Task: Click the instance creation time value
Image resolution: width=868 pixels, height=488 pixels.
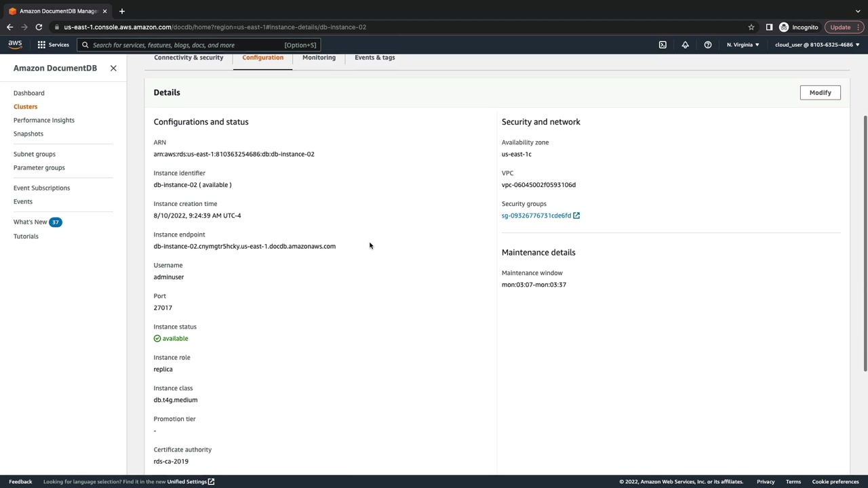Action: [197, 216]
